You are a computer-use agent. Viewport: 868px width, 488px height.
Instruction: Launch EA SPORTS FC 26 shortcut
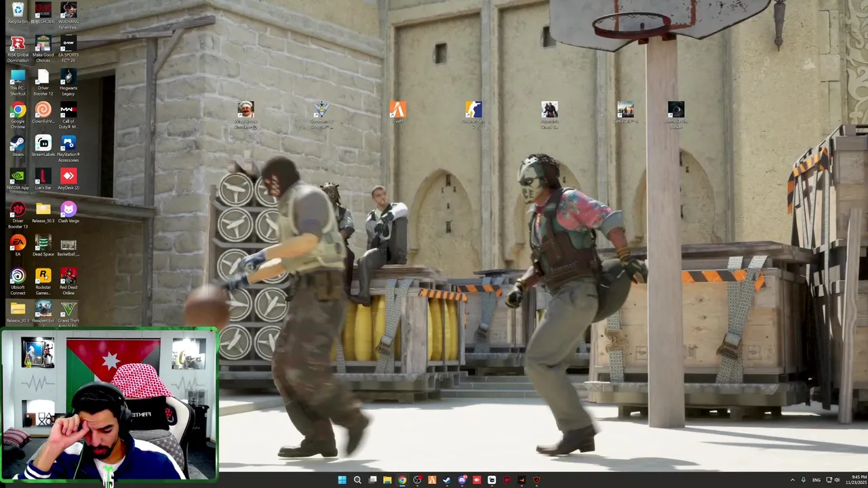[68, 49]
